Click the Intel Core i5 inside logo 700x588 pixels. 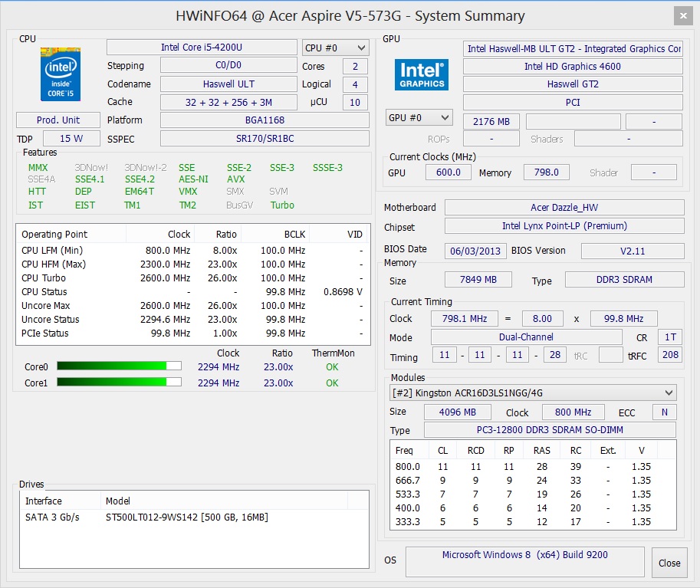pyautogui.click(x=61, y=74)
